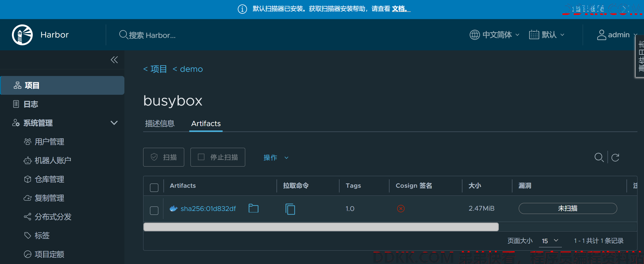Click the 日志 logs icon in sidebar
Image resolution: width=644 pixels, height=264 pixels.
[16, 104]
